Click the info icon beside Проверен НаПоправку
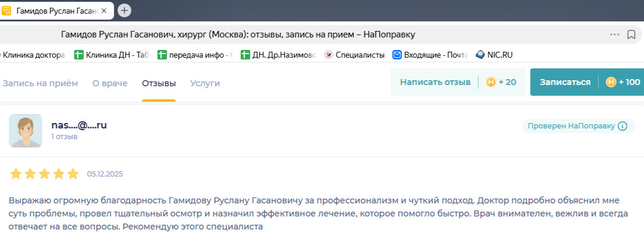Viewport: 644px width, 242px height. 623,126
